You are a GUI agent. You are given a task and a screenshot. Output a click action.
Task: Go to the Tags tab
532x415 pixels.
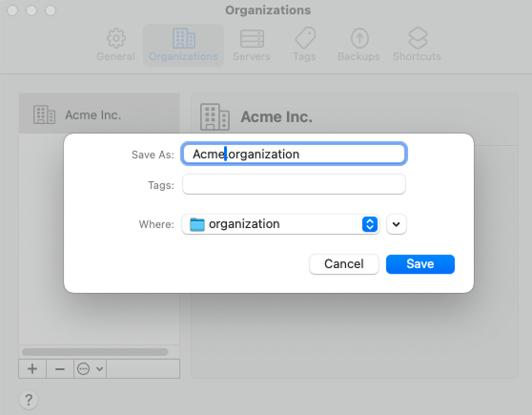304,45
